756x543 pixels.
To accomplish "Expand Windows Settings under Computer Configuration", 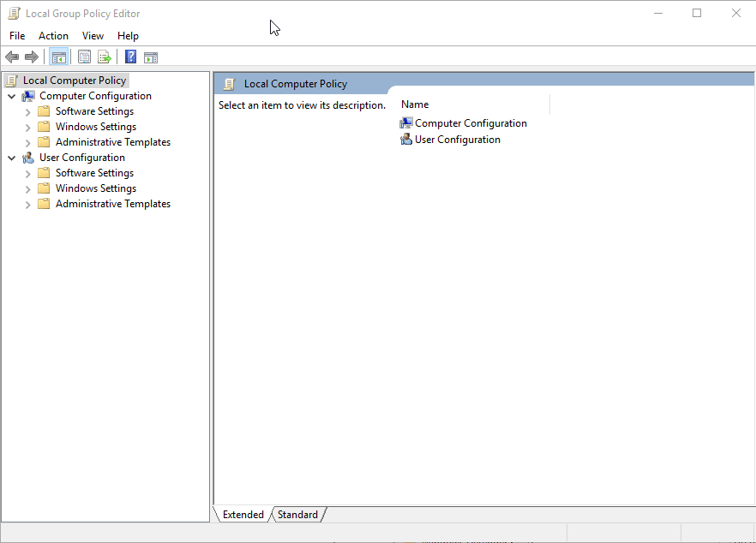I will [28, 128].
